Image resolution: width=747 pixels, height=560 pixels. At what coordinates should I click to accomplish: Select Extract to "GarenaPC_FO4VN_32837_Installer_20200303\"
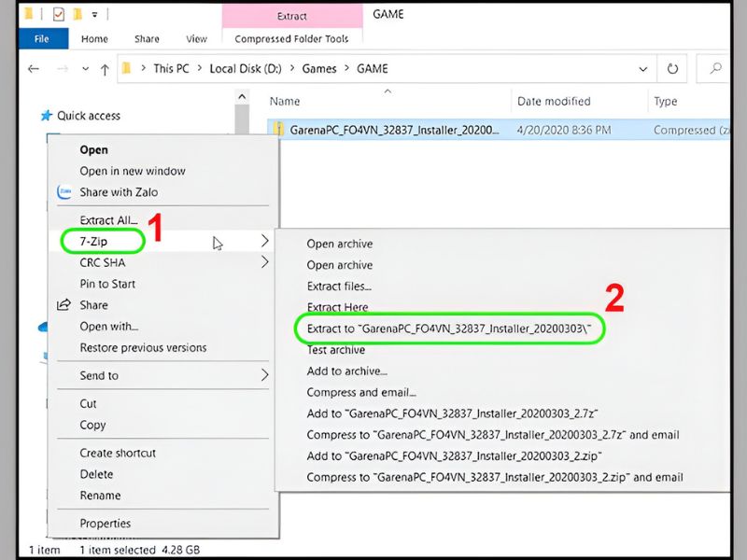pos(450,329)
